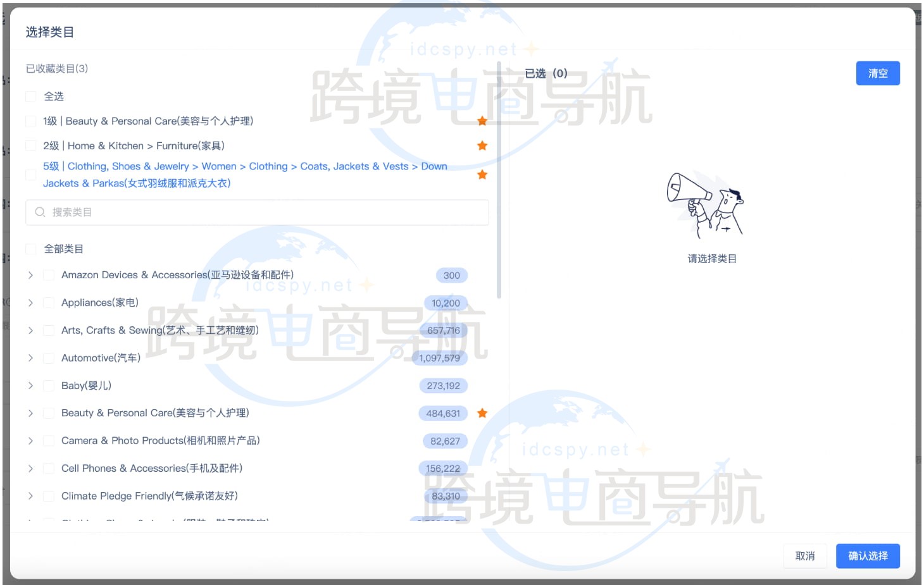Check the Baby(婴儿) category box

point(48,386)
